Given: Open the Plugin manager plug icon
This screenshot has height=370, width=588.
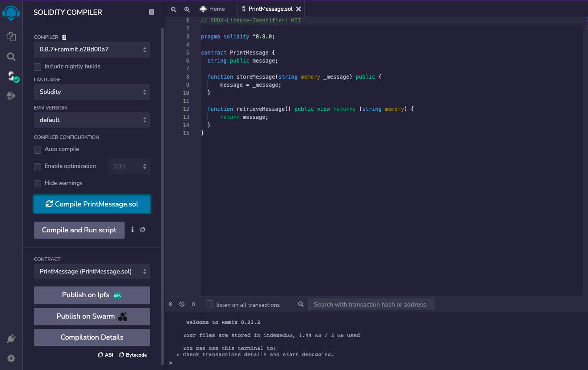Looking at the screenshot, I should 11,339.
